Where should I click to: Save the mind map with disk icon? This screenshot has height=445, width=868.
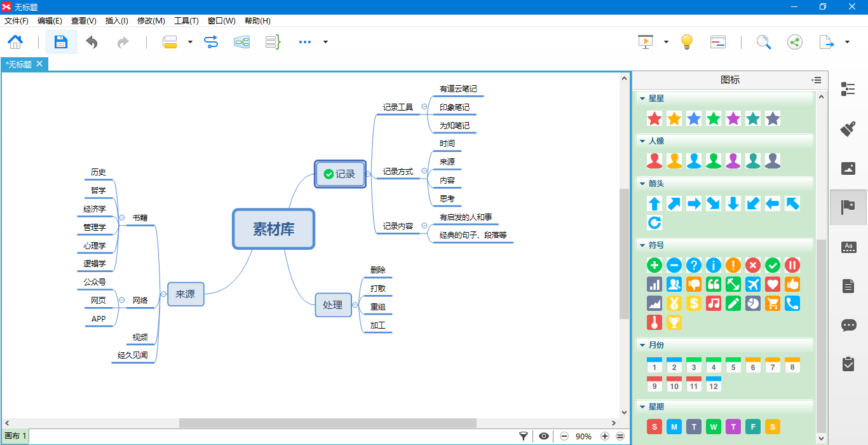[x=61, y=42]
